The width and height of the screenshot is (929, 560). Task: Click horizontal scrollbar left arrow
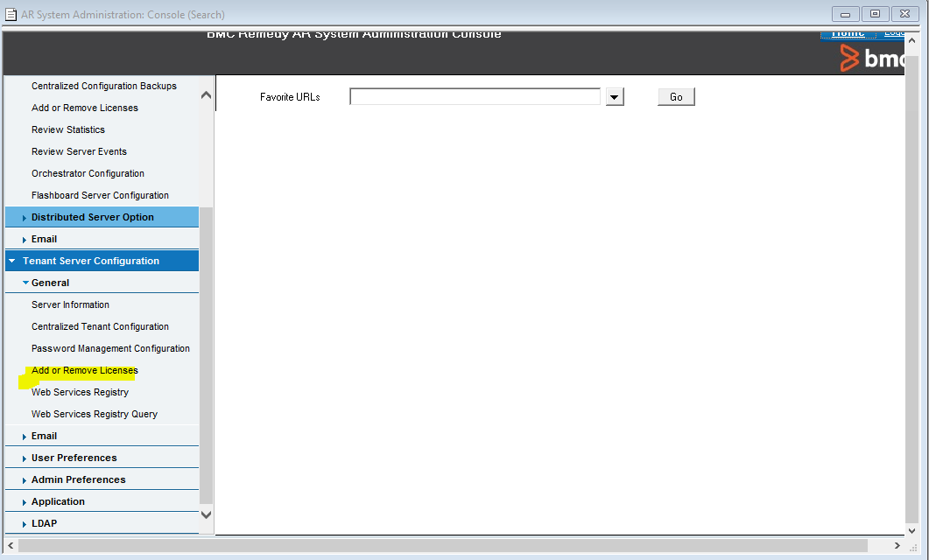[x=11, y=545]
